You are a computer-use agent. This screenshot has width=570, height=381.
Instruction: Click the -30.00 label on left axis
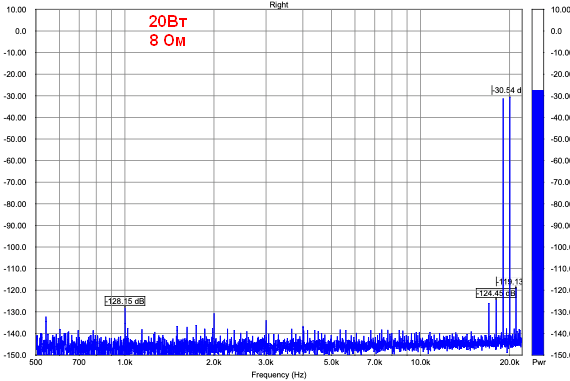(15, 96)
